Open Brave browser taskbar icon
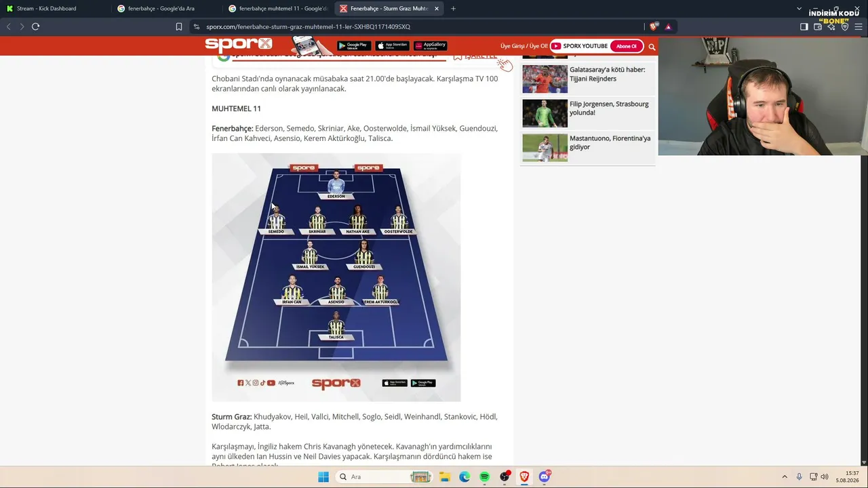The image size is (868, 488). (x=524, y=476)
